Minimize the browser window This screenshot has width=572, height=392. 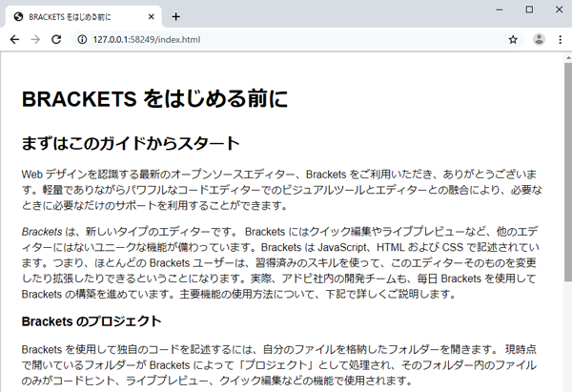[x=500, y=10]
